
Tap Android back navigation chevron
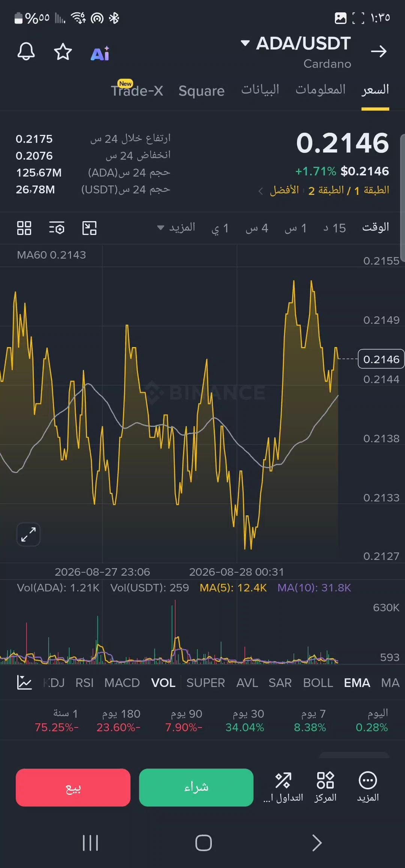click(317, 843)
